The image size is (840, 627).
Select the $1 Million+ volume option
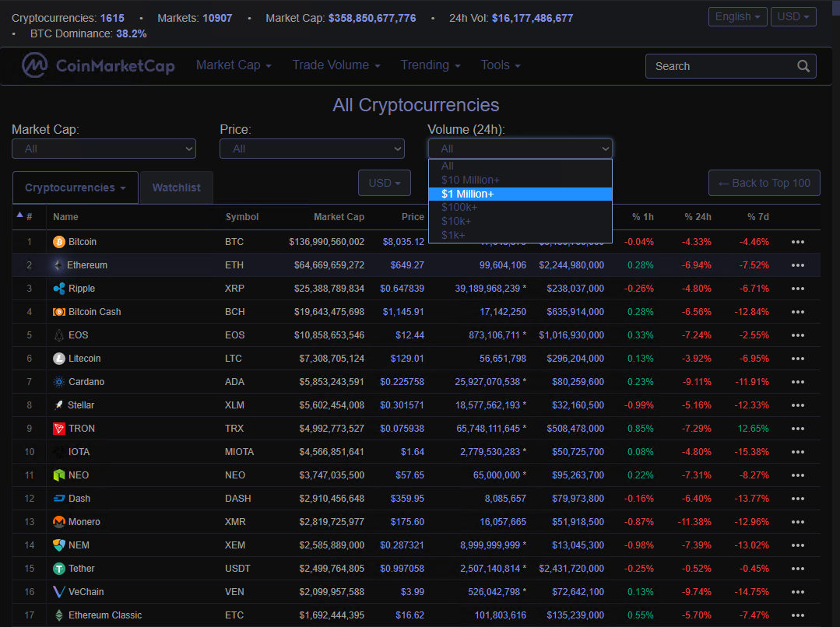(x=520, y=194)
